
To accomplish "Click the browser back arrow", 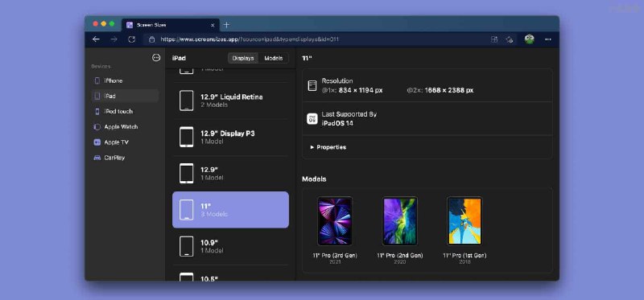I will (96, 39).
